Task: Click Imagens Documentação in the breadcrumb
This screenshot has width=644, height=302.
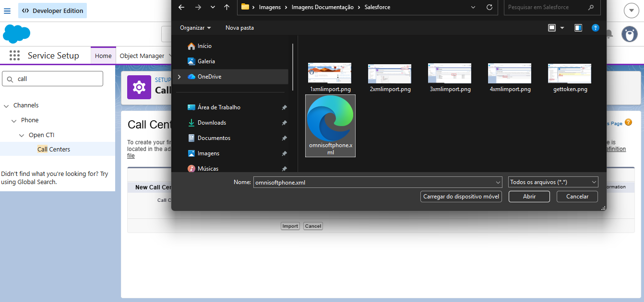Action: pyautogui.click(x=322, y=7)
